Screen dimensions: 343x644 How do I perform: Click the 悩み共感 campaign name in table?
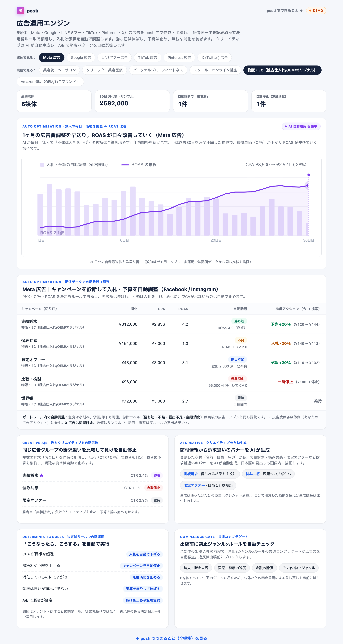29,341
